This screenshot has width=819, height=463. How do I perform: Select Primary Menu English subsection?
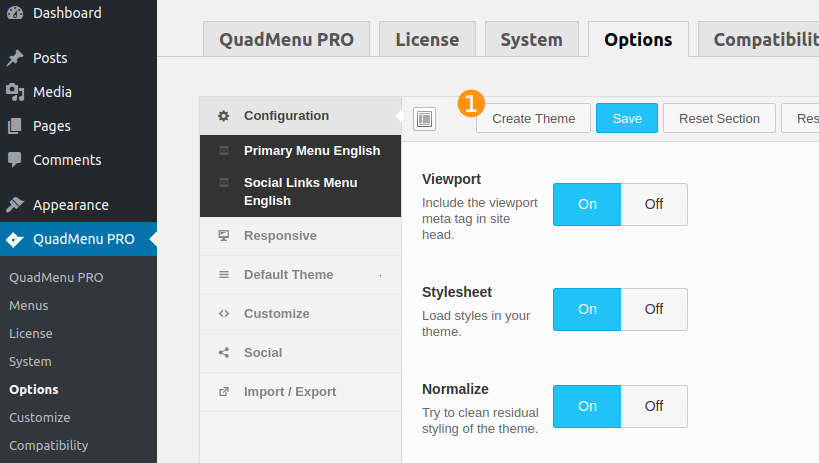click(x=300, y=151)
